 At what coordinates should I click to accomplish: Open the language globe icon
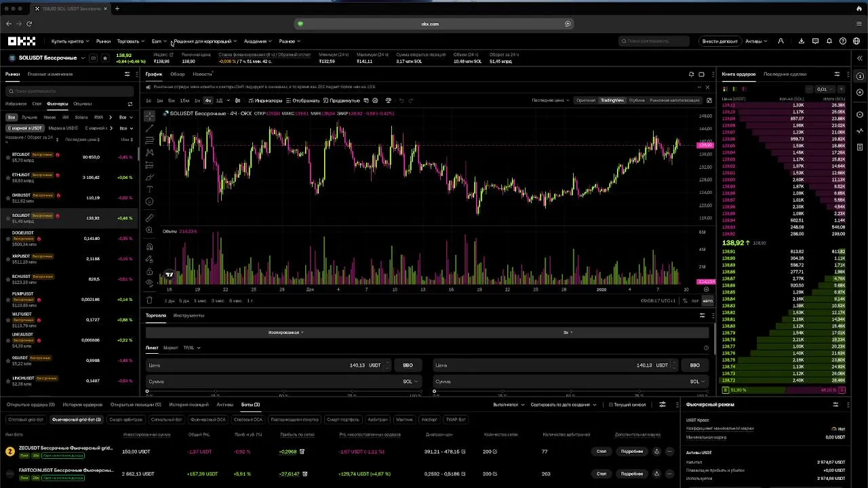click(x=856, y=41)
